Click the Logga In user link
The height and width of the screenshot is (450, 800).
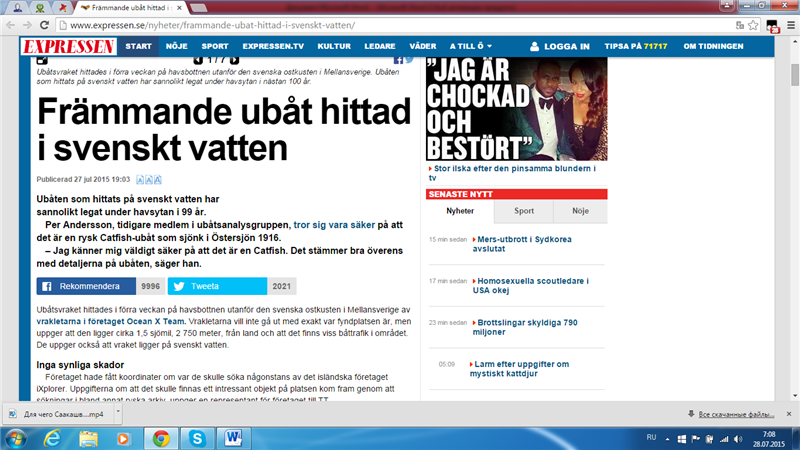(560, 46)
